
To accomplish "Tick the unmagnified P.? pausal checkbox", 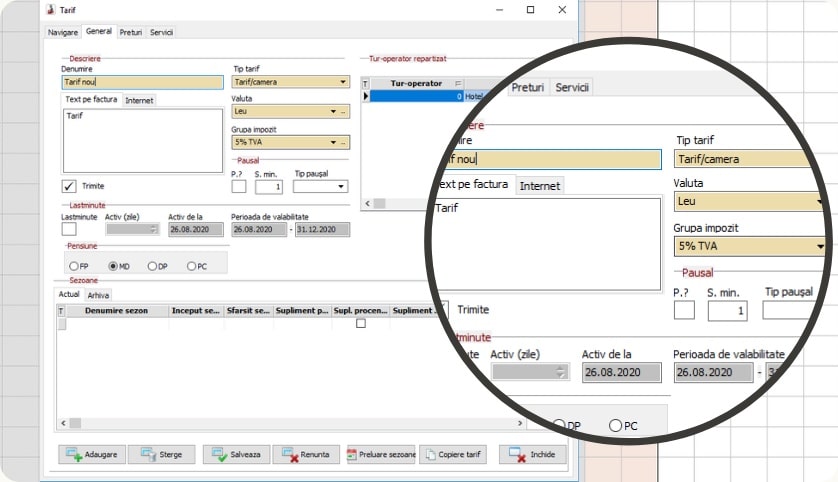I will 239,186.
